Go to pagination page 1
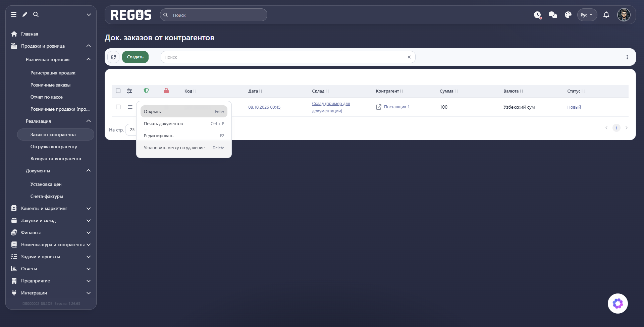Image resolution: width=644 pixels, height=327 pixels. (x=616, y=128)
